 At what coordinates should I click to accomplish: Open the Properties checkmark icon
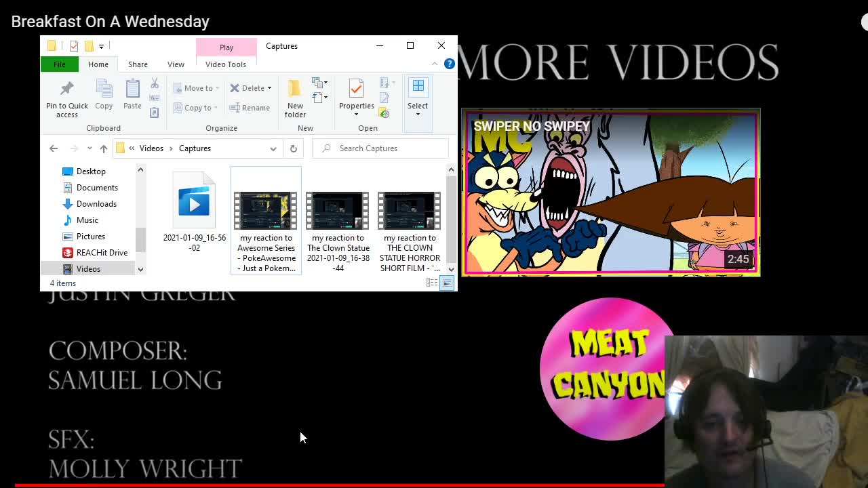coord(356,88)
